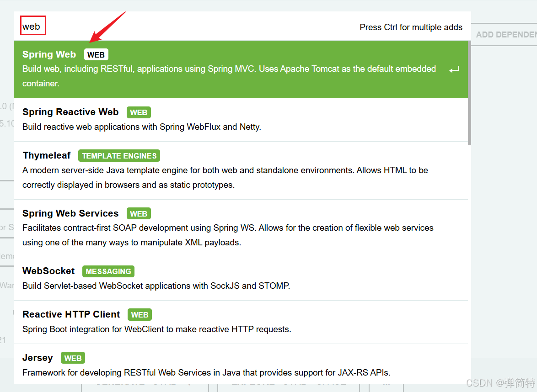Pick the WebSocket dependency
537x392 pixels.
click(x=241, y=279)
